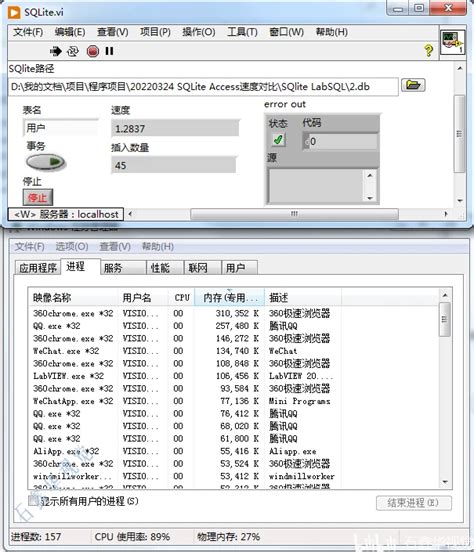
Task: Open the 工具(T) menu
Action: (242, 32)
